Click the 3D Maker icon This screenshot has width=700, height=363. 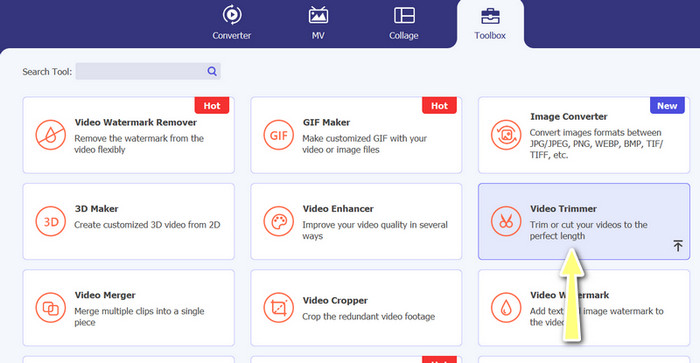50,221
